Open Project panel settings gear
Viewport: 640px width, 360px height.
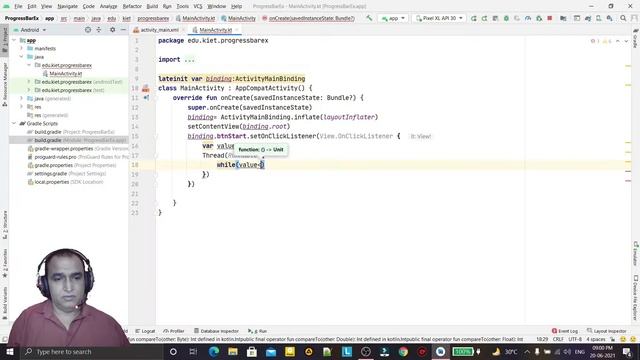(113, 30)
